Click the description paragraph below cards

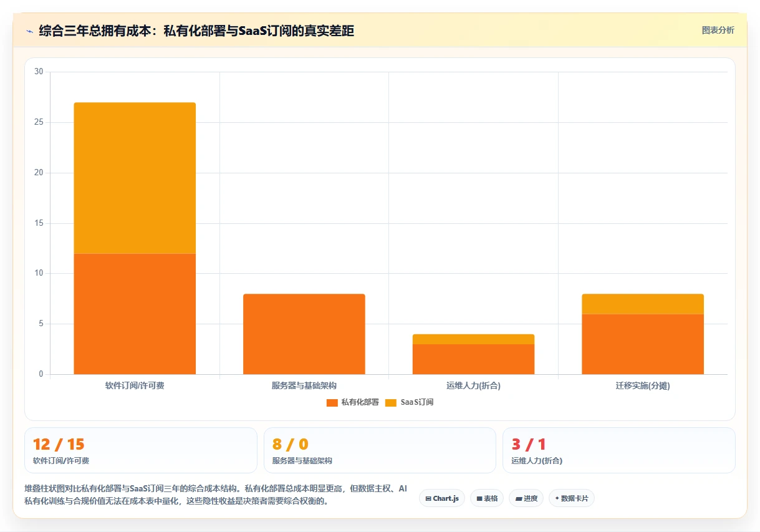tap(216, 495)
